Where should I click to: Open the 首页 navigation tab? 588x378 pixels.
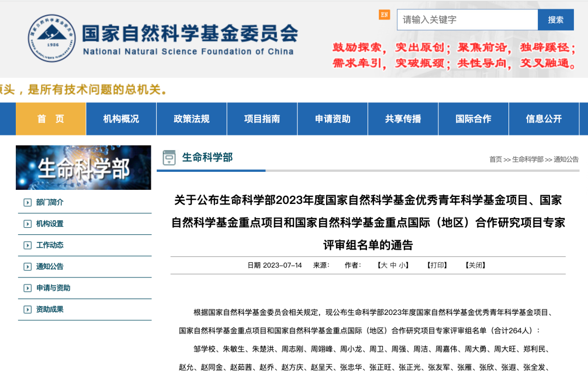click(x=51, y=119)
